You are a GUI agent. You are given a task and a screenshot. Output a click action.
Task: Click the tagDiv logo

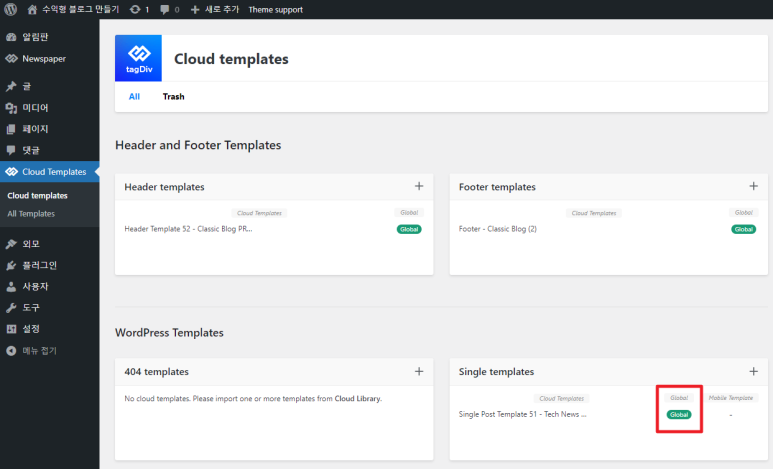(139, 58)
